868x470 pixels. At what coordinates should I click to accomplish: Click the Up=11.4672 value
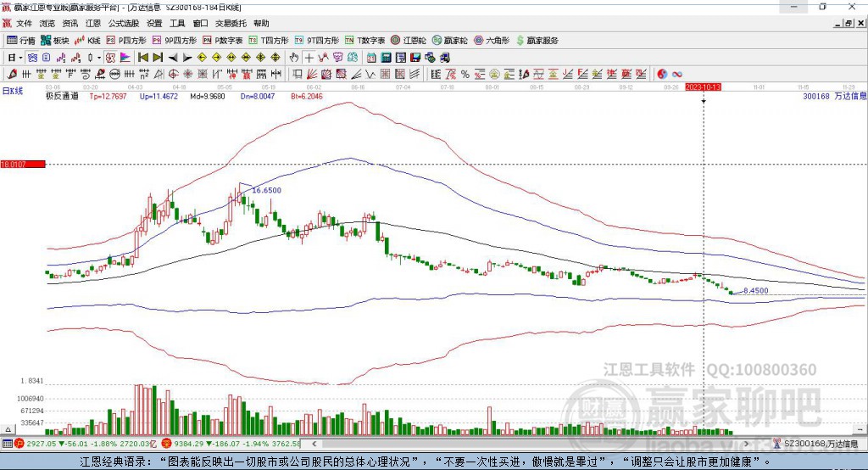pyautogui.click(x=159, y=97)
